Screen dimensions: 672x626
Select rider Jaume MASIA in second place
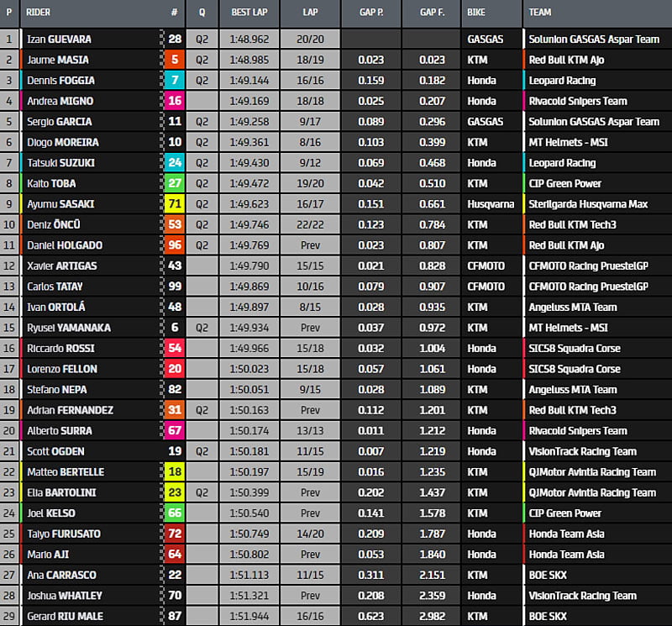(57, 60)
